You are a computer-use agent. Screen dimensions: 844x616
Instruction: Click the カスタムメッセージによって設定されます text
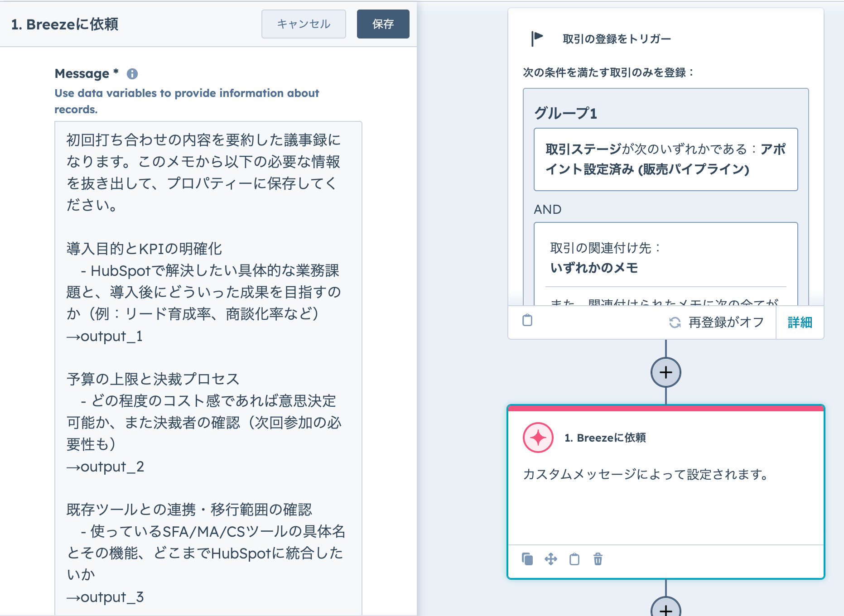tap(646, 474)
